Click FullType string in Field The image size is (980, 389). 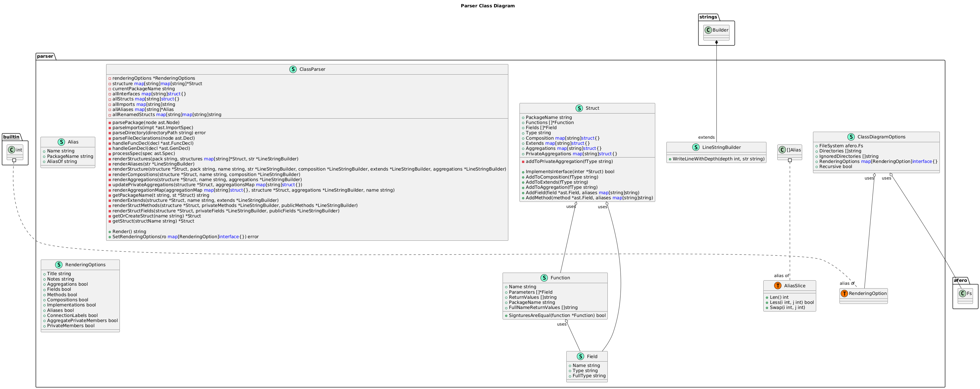click(x=587, y=376)
